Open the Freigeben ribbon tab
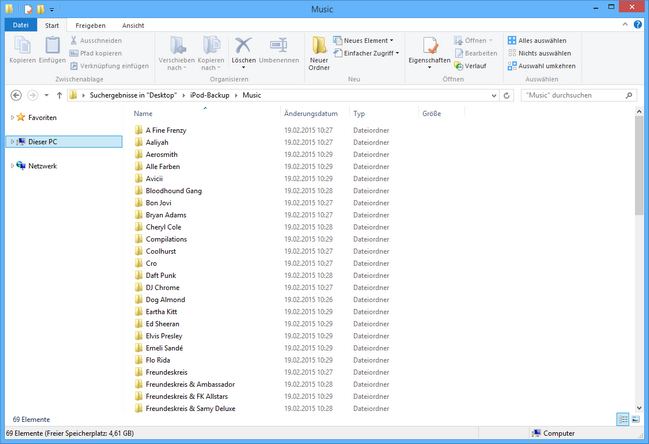Screen dimensions: 649x444 click(90, 24)
